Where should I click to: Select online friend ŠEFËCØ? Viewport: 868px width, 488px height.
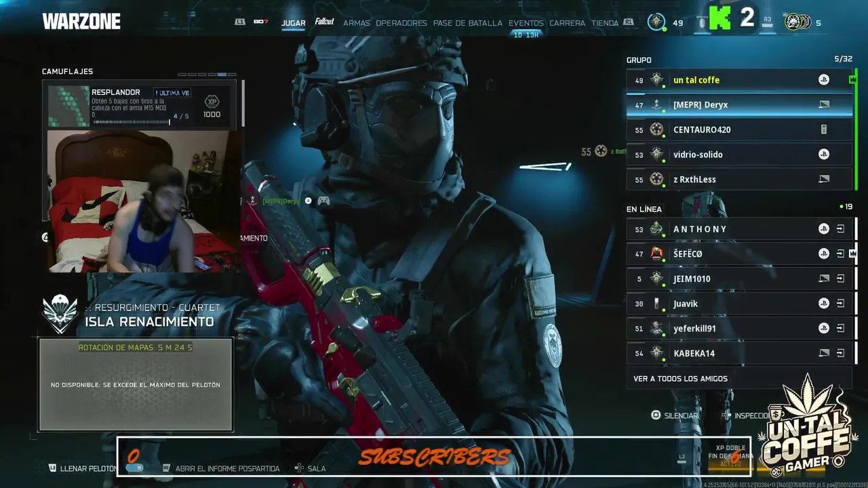pyautogui.click(x=739, y=254)
